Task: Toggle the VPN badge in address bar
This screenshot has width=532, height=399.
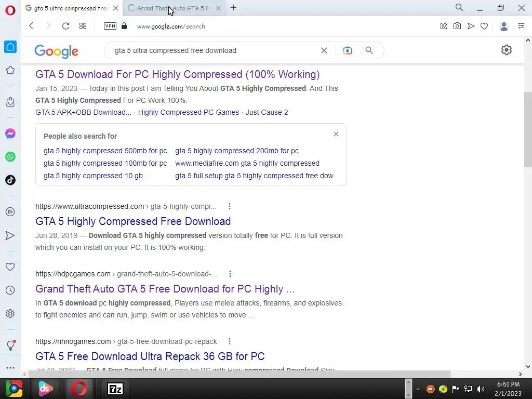Action: click(x=110, y=26)
